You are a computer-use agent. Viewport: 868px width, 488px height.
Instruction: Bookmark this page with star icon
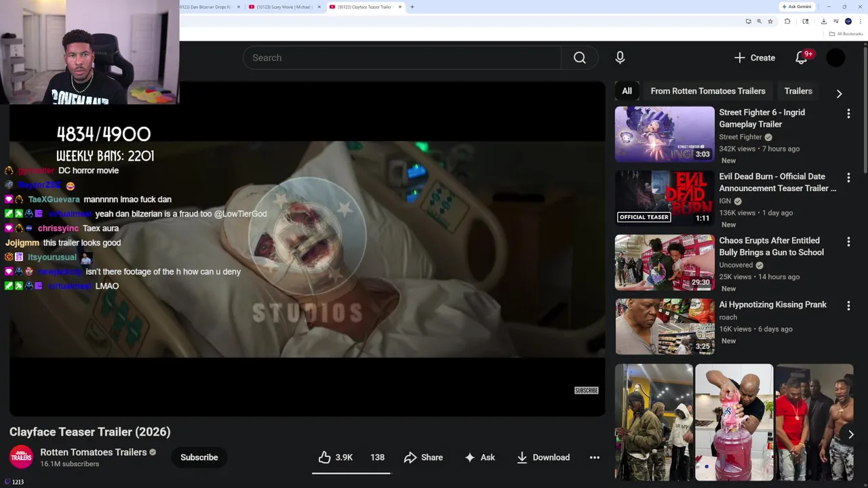770,21
